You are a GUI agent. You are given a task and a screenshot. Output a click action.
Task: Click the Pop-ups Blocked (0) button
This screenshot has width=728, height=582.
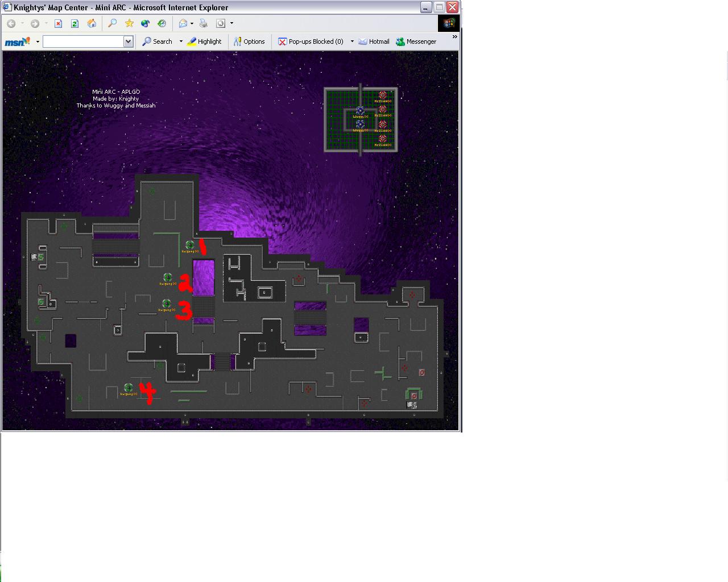[311, 41]
